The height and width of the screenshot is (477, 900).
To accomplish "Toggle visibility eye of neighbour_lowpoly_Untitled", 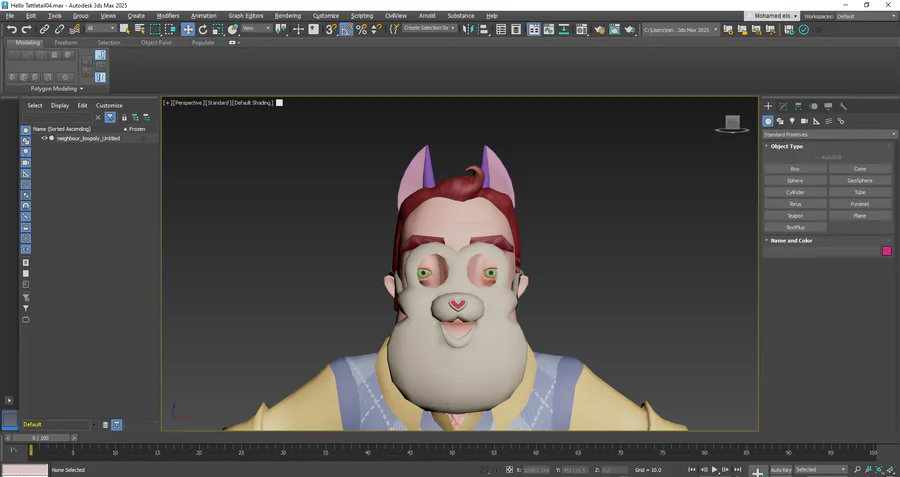I will [x=44, y=138].
